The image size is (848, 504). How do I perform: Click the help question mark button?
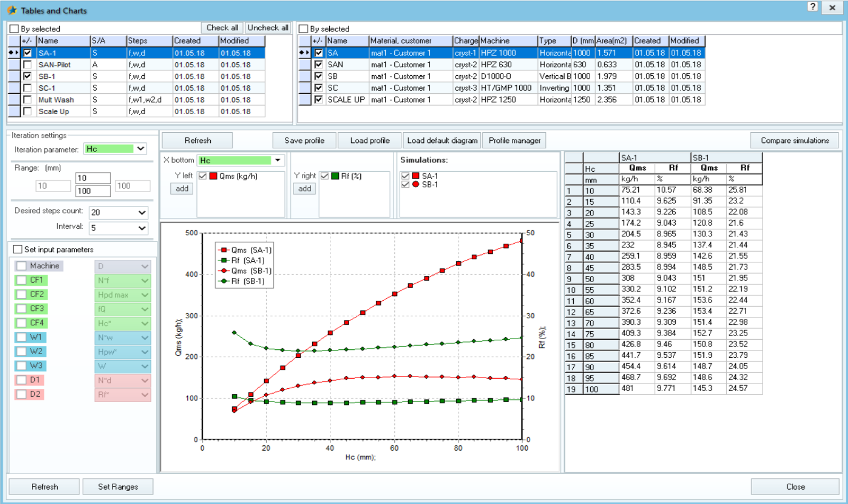(812, 7)
